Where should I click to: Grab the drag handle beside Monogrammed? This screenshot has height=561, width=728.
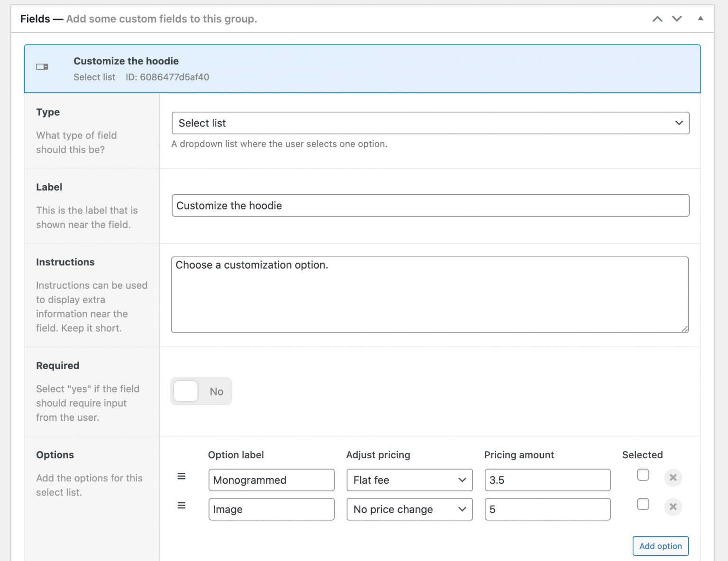coord(182,476)
